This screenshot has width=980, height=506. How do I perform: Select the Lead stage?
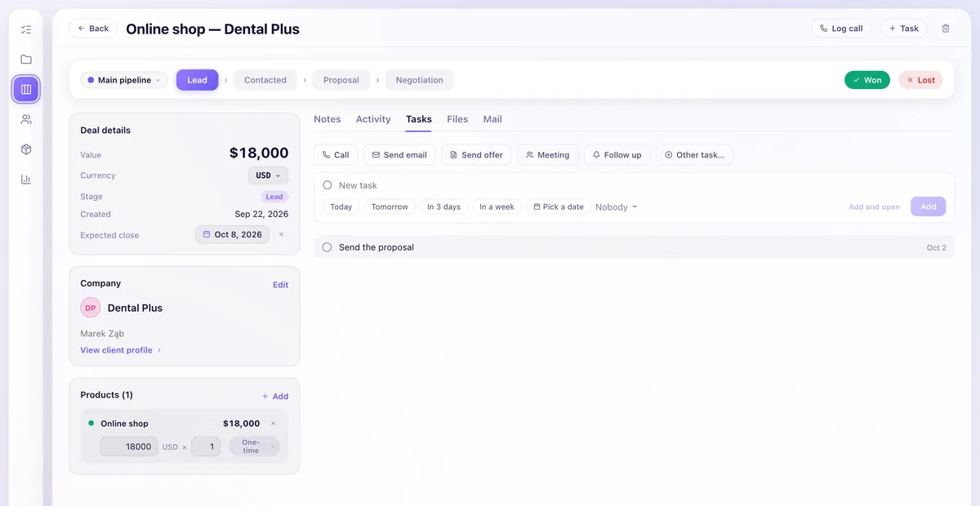(197, 80)
